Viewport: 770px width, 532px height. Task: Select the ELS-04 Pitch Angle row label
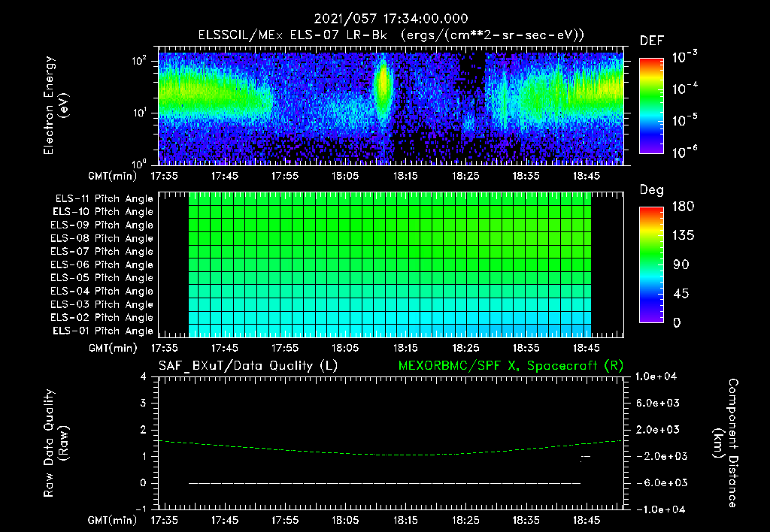[102, 291]
